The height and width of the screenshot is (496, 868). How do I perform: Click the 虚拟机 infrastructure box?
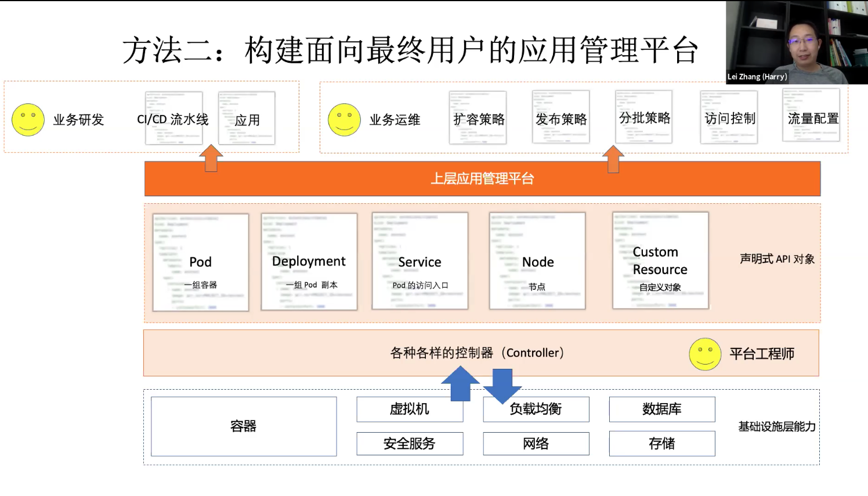(x=410, y=409)
